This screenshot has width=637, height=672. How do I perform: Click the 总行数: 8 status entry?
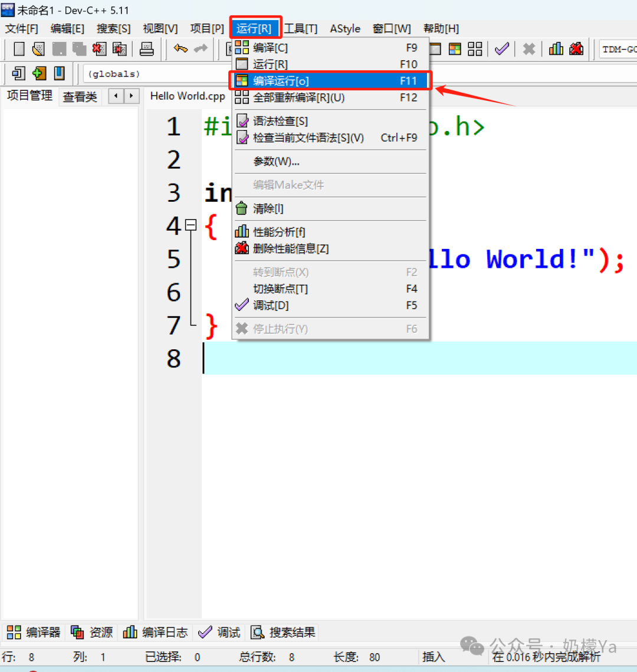[x=267, y=657]
